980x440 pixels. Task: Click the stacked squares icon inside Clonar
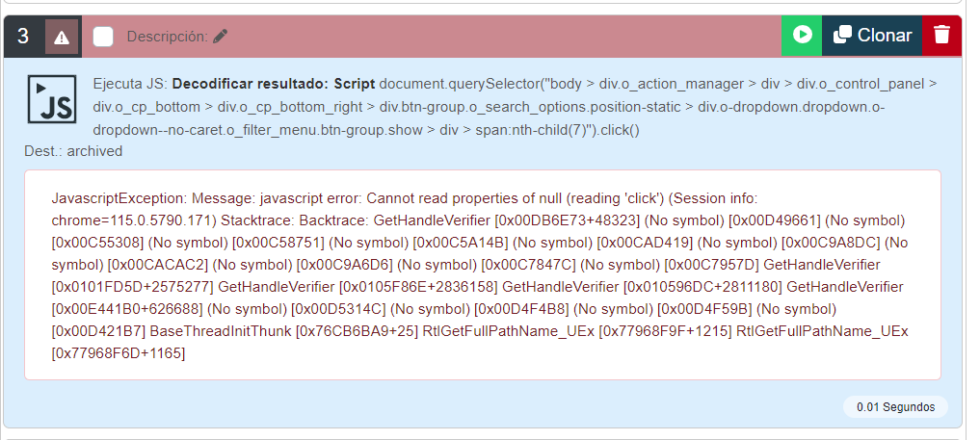coord(842,36)
